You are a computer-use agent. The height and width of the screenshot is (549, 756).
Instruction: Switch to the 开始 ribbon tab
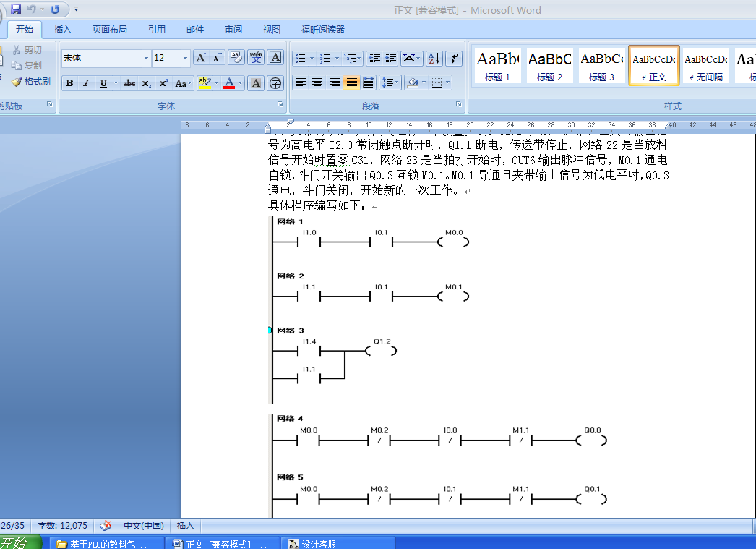24,30
